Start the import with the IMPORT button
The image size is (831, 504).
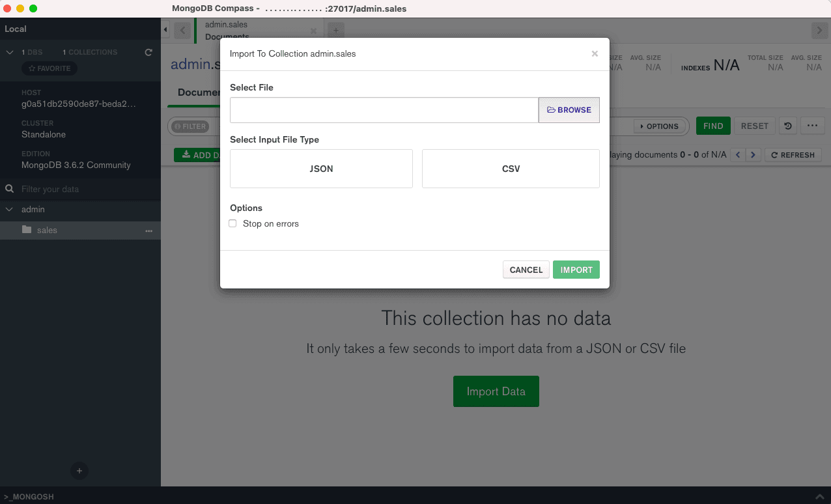point(576,269)
